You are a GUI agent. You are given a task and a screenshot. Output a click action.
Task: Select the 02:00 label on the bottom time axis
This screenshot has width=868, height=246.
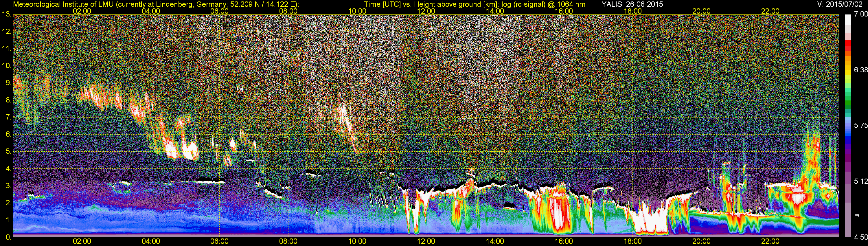[x=82, y=241]
